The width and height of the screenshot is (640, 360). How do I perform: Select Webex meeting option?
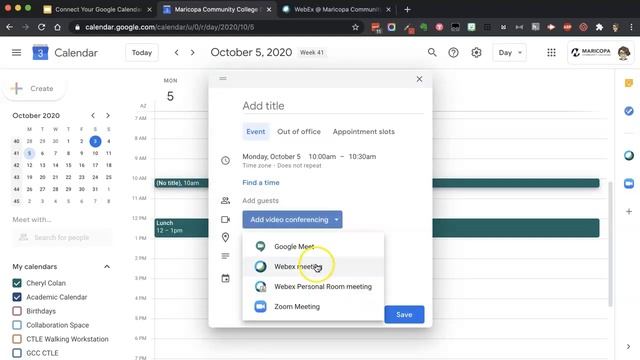[313, 267]
